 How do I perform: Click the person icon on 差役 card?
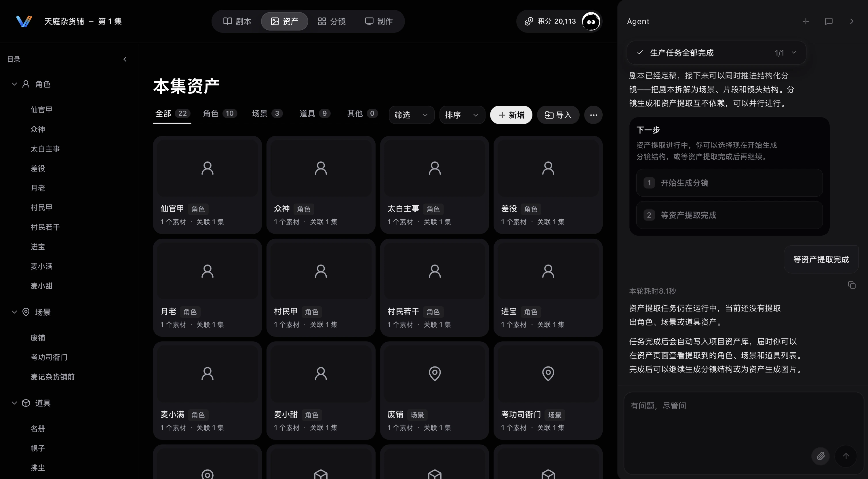548,168
